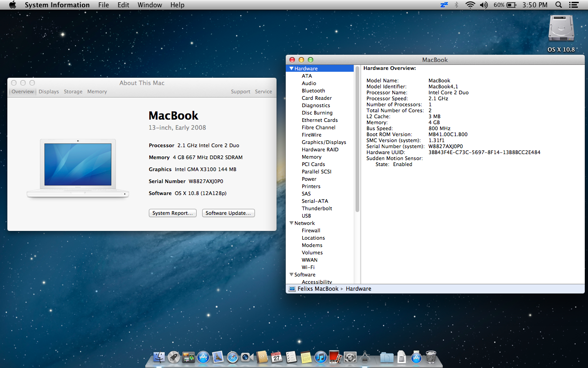Select Firewall under Network
Viewport: 588px width, 368px height.
[311, 230]
